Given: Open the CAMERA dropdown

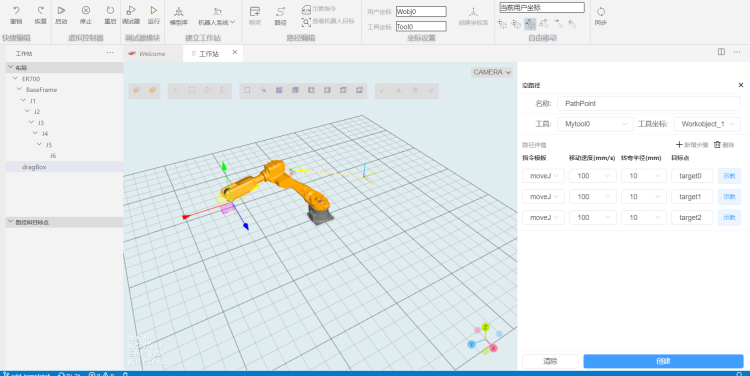Looking at the screenshot, I should pos(492,72).
